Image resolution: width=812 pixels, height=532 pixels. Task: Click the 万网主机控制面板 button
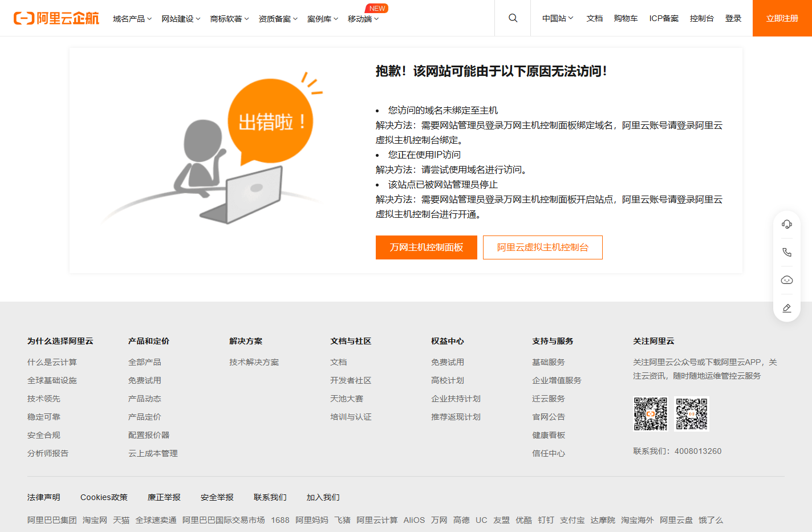427,247
